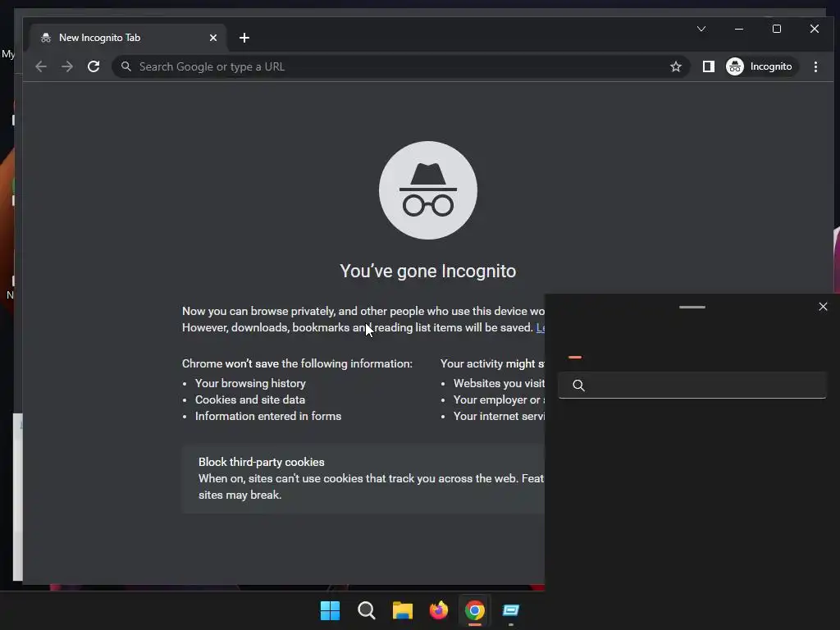Click the drag handle atop overlay panel
The image size is (840, 630).
click(692, 307)
